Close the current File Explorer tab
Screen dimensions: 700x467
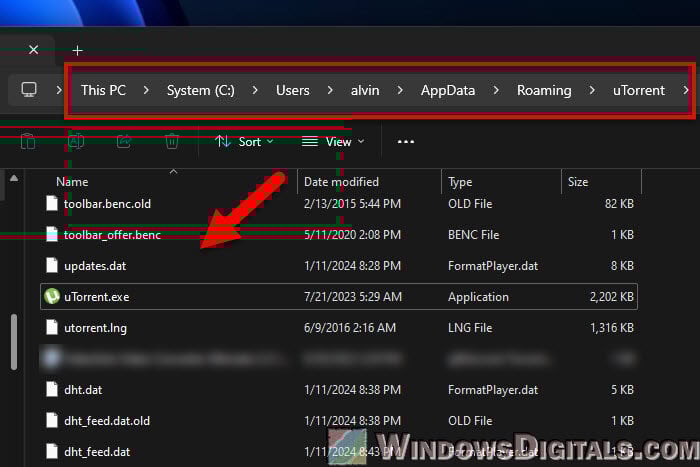(x=33, y=50)
